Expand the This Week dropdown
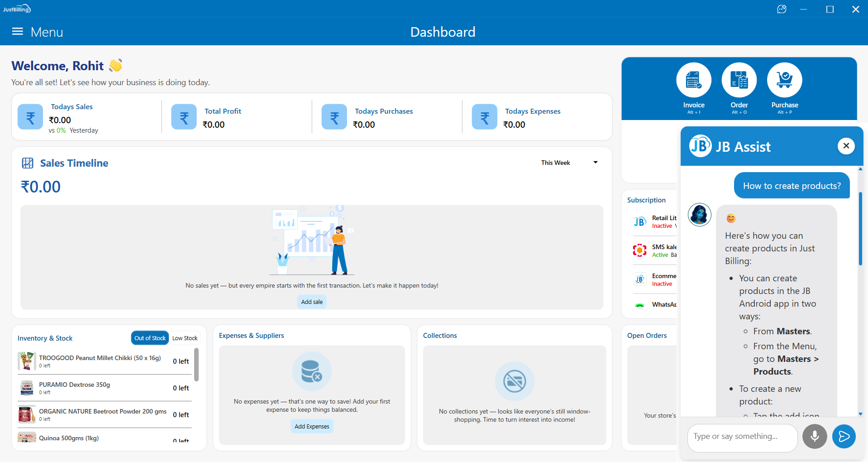The height and width of the screenshot is (462, 868). (x=555, y=163)
